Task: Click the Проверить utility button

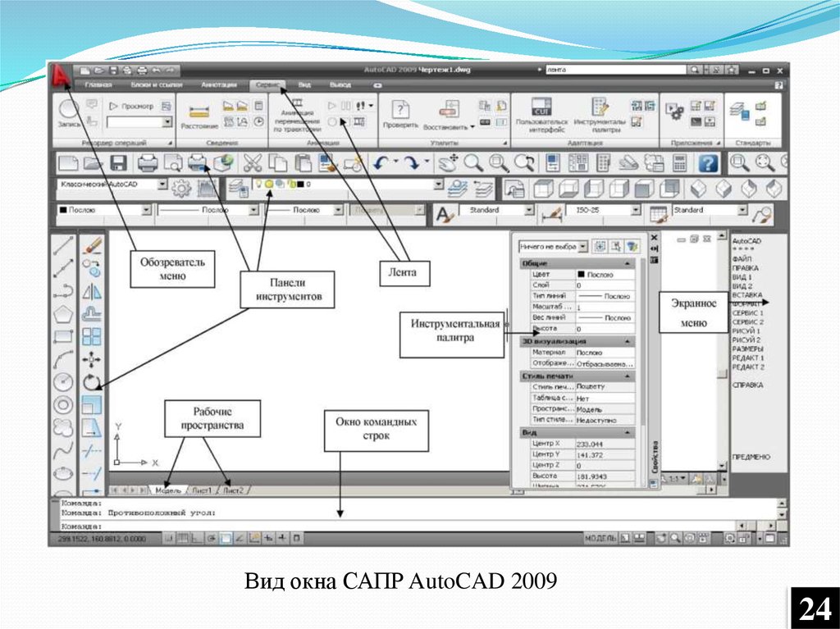Action: [x=400, y=115]
